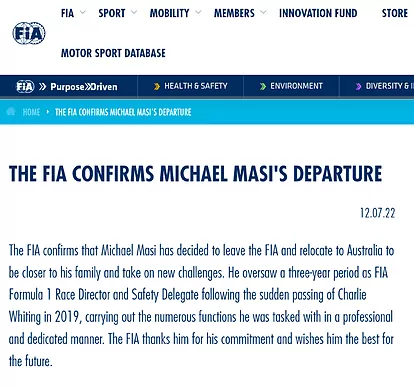
Task: Go to Home via breadcrumb link
Action: pyautogui.click(x=31, y=112)
